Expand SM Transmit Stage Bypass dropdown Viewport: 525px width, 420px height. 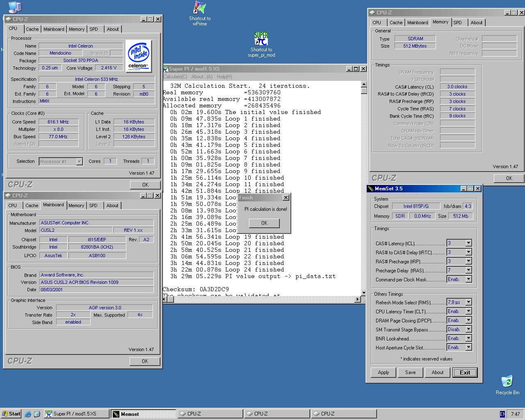[x=468, y=329]
